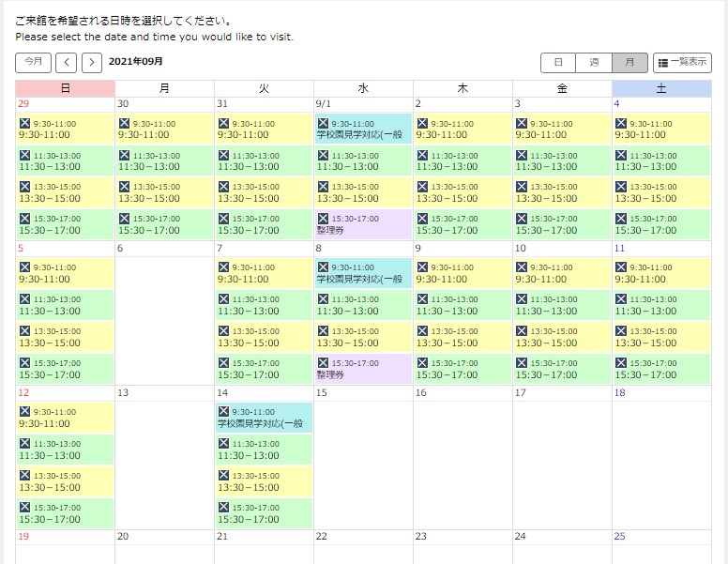
Task: Select Sept 8 学校園見学対応 9:30 event
Action: 363,273
